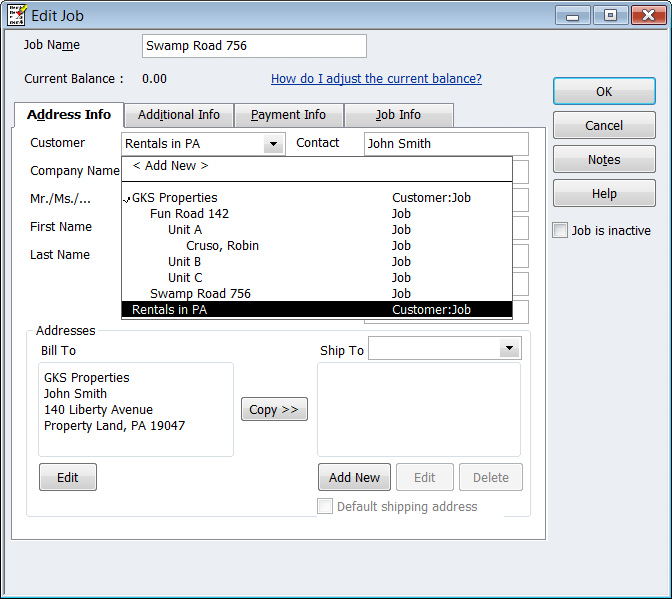This screenshot has height=599, width=672.
Task: Expand the Ship To dropdown
Action: [x=510, y=348]
